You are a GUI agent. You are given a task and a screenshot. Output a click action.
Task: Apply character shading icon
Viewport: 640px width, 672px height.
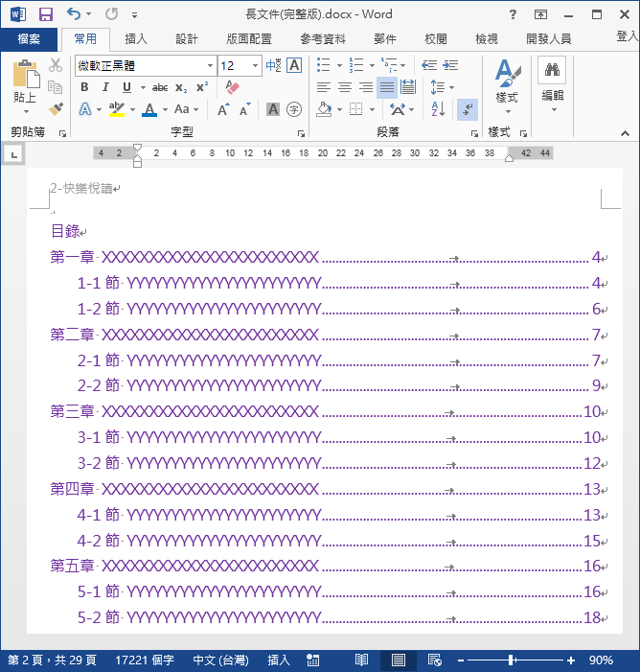pos(273,109)
